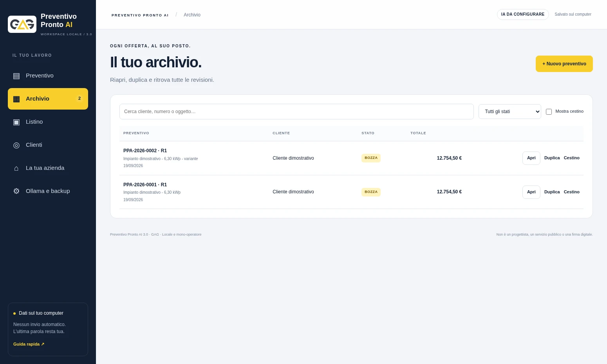Navigate to La tua azienda

48,168
